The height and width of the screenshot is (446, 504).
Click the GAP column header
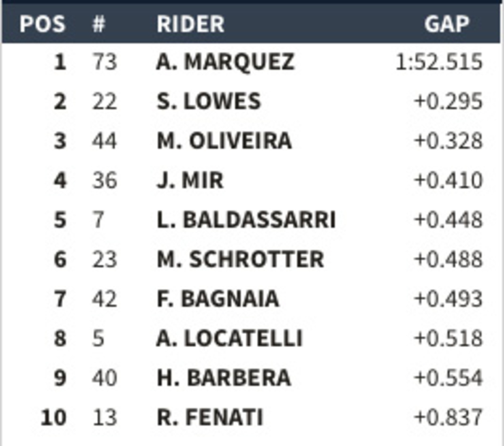tap(446, 24)
